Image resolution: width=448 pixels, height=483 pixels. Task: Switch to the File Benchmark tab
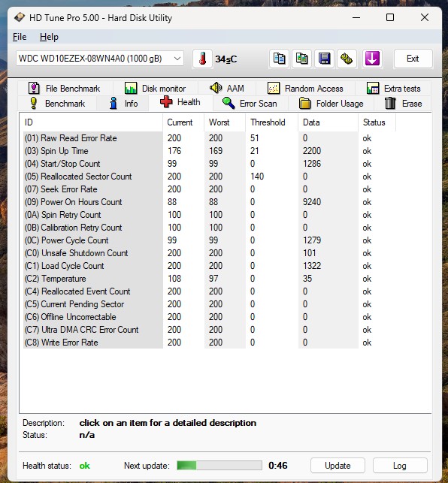click(x=65, y=89)
